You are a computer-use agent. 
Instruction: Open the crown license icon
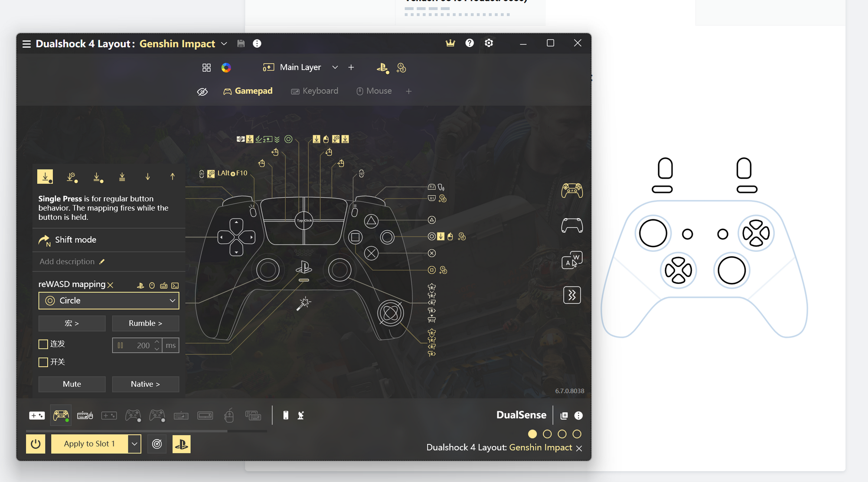pos(450,43)
